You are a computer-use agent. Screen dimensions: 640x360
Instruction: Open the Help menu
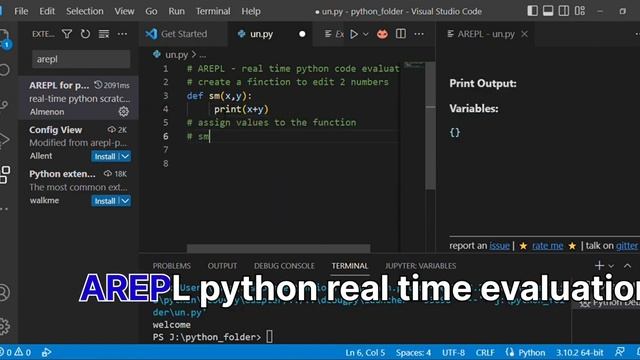pyautogui.click(x=251, y=11)
